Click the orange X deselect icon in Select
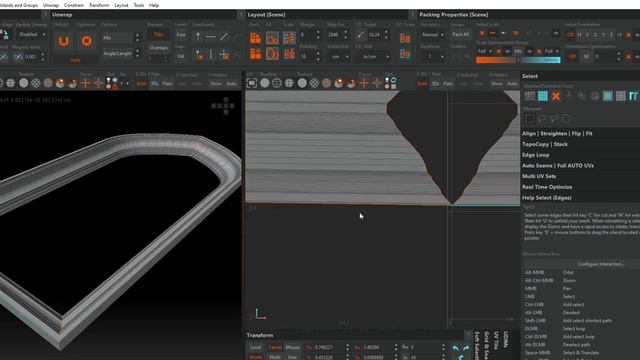 pos(556,96)
